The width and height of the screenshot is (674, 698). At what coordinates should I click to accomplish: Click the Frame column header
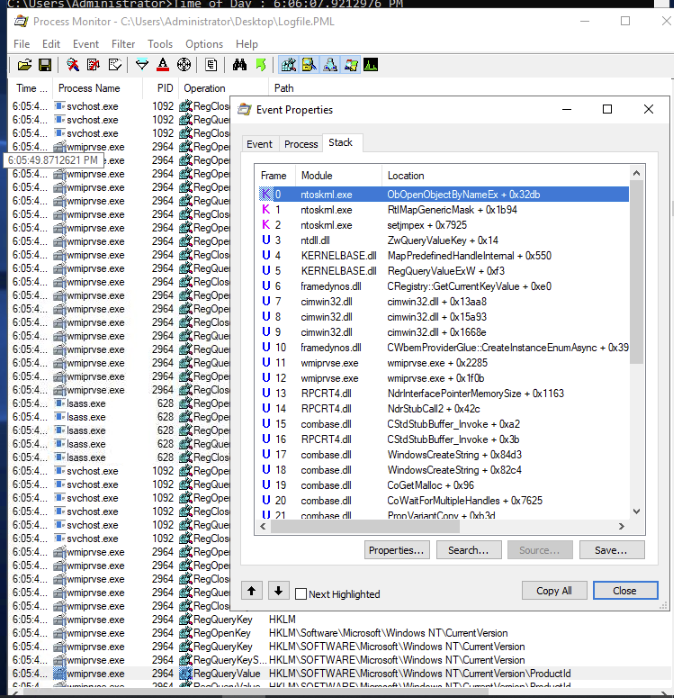[273, 175]
